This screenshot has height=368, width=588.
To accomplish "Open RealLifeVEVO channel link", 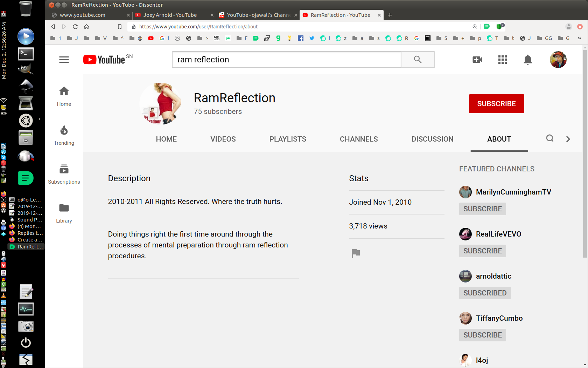I will coord(498,234).
